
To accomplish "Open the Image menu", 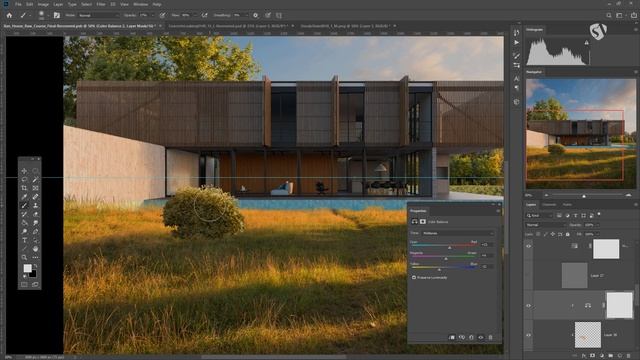I will pos(43,4).
